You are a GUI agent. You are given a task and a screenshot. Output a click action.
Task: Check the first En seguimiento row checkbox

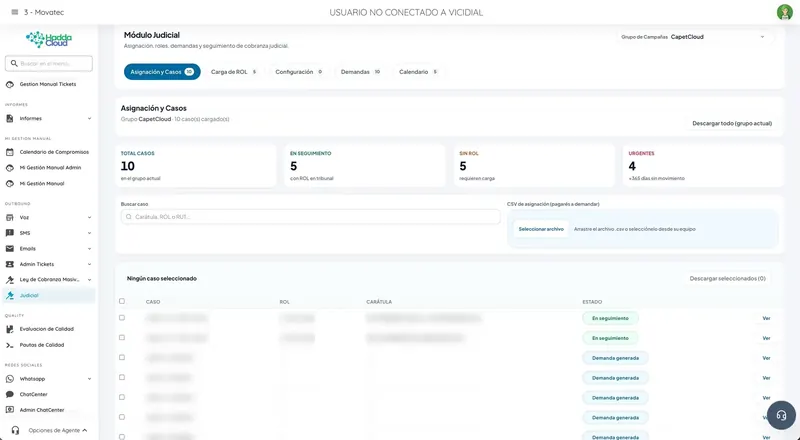(122, 317)
